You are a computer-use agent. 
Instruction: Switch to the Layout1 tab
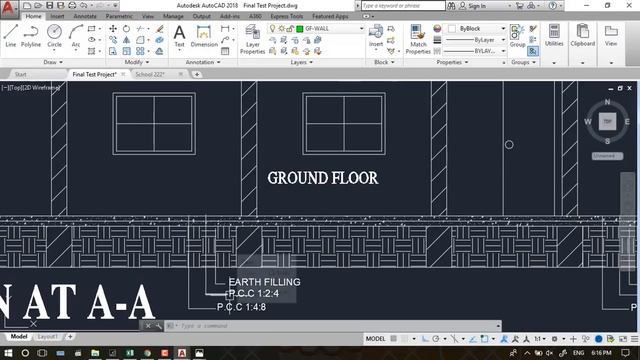click(47, 337)
